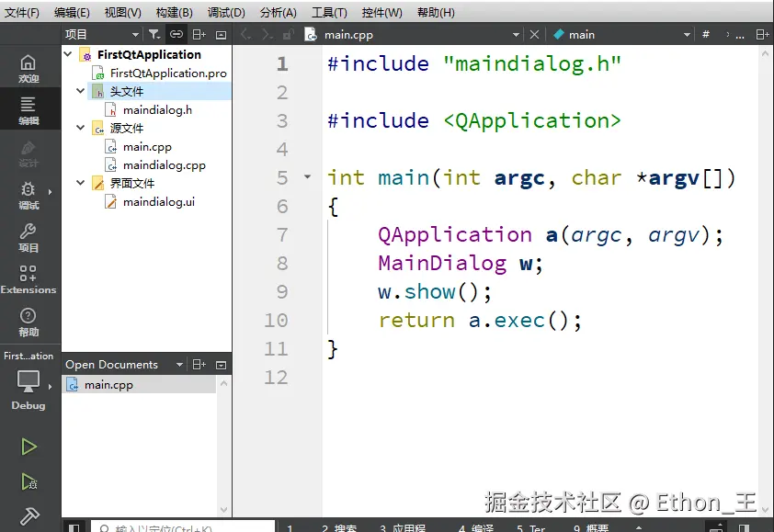Close main.cpp with the X button
The height and width of the screenshot is (532, 774).
pyautogui.click(x=534, y=35)
